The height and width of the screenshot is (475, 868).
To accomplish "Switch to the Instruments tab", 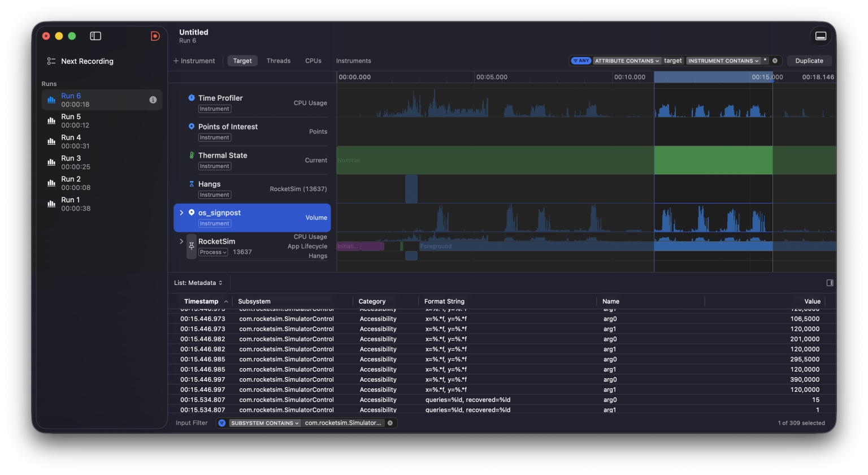I will pos(354,61).
